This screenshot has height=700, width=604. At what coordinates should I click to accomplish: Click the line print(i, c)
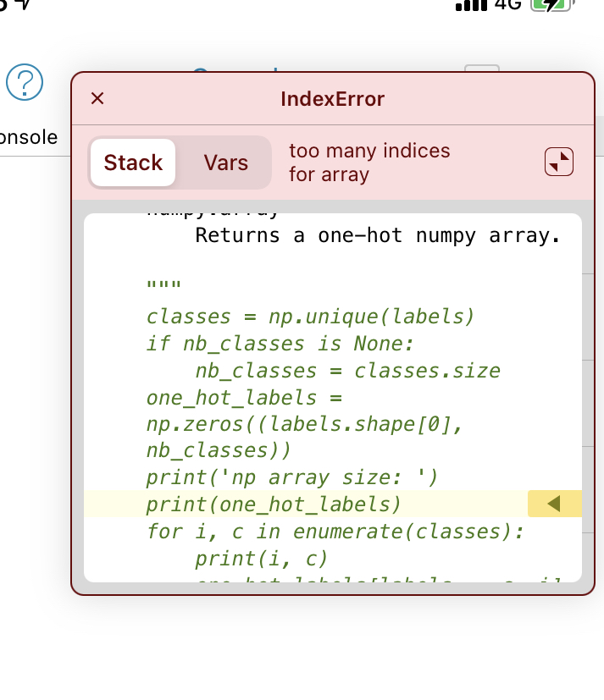[x=262, y=559]
